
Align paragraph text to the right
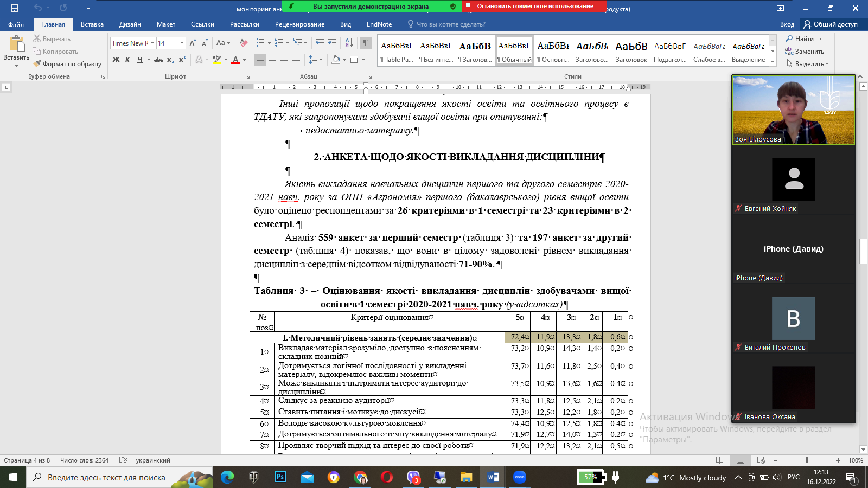point(284,60)
